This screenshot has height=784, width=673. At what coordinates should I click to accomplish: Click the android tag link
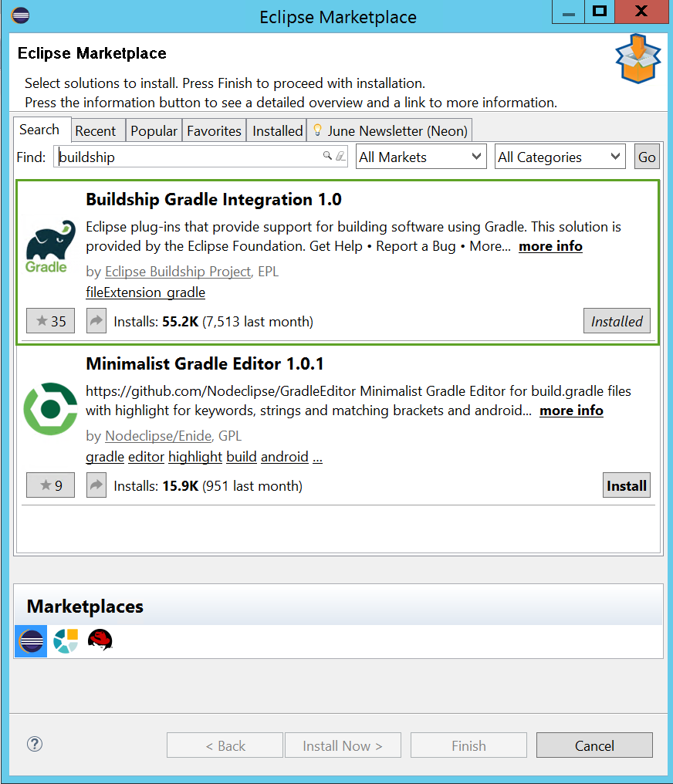(285, 457)
